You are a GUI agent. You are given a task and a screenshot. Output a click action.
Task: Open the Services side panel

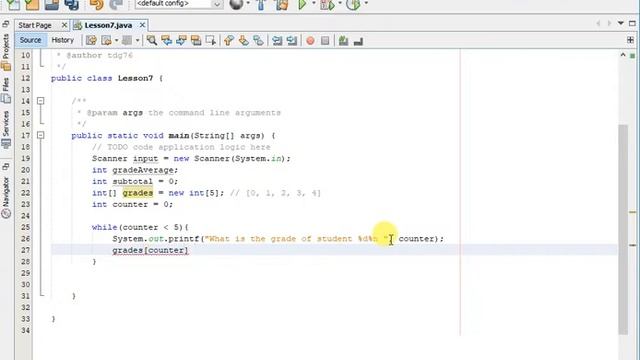pos(6,129)
